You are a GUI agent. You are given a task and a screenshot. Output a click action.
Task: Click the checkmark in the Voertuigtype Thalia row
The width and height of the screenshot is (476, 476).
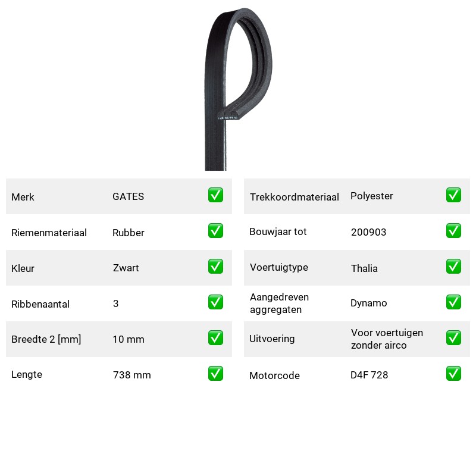453,266
